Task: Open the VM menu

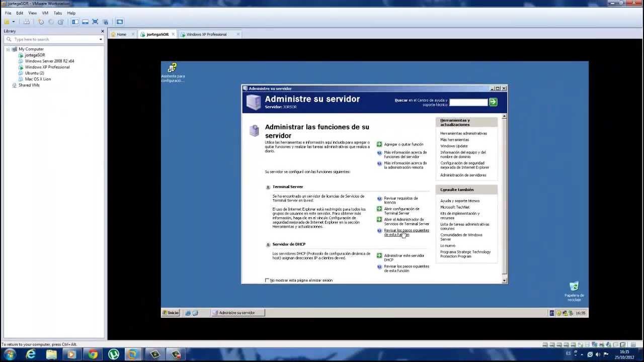Action: pyautogui.click(x=45, y=13)
